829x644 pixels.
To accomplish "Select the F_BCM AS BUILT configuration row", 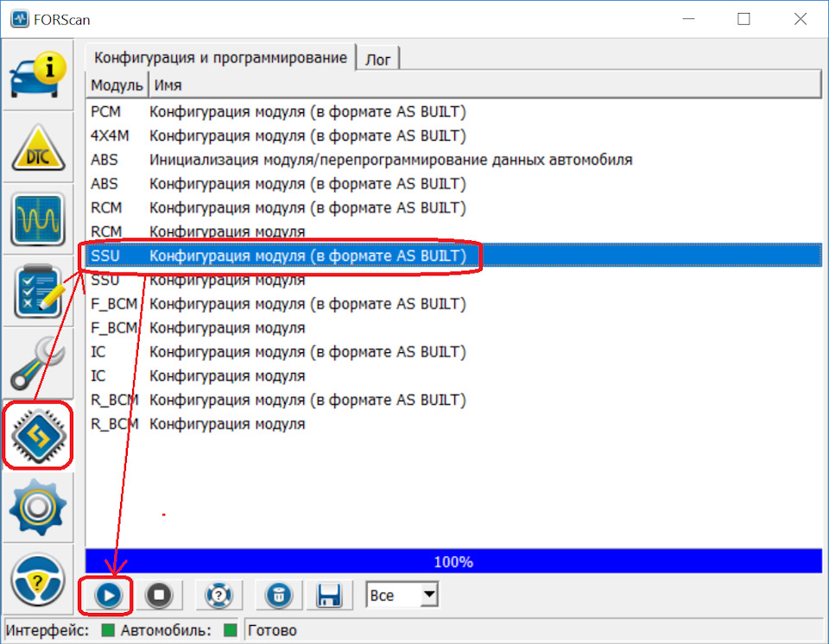I will tap(453, 304).
